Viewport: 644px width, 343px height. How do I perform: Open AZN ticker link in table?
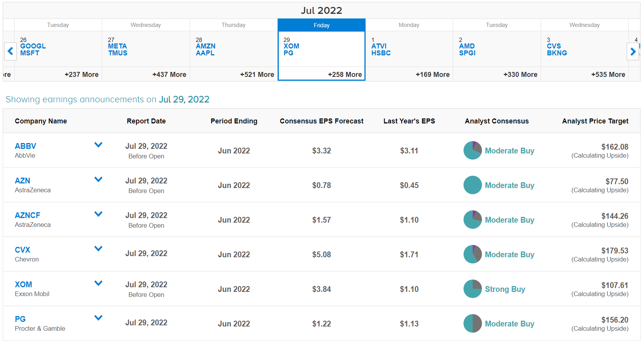[x=22, y=181]
